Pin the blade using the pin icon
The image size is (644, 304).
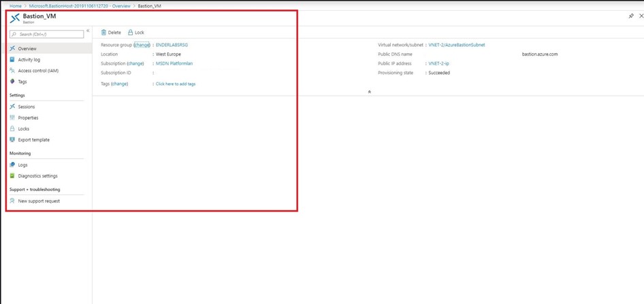click(x=631, y=16)
